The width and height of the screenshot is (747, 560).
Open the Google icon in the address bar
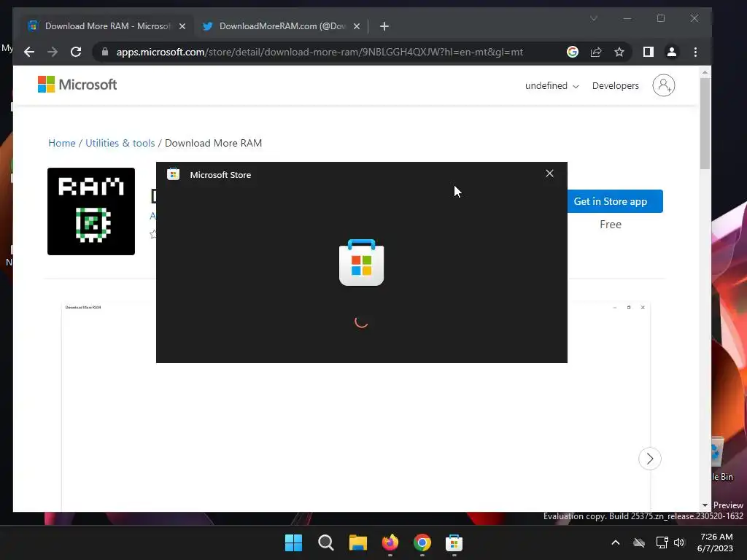[x=573, y=52]
